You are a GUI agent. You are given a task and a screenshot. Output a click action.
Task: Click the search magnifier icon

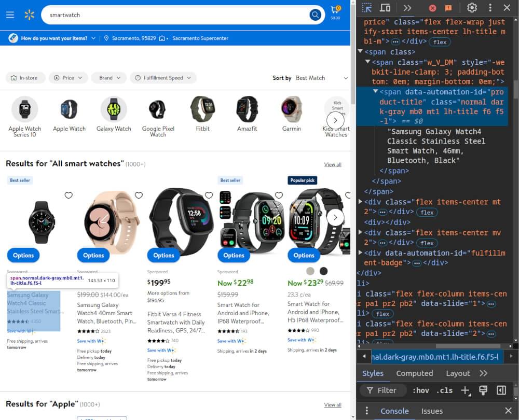tap(315, 15)
